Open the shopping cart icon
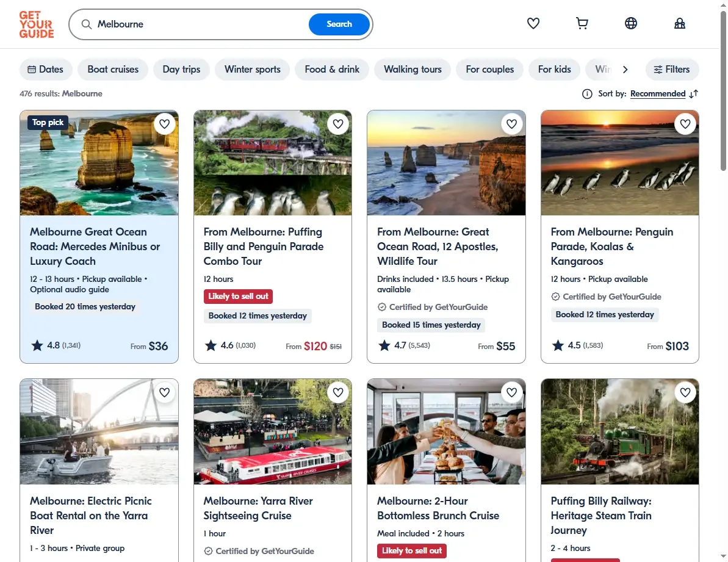 (x=582, y=23)
